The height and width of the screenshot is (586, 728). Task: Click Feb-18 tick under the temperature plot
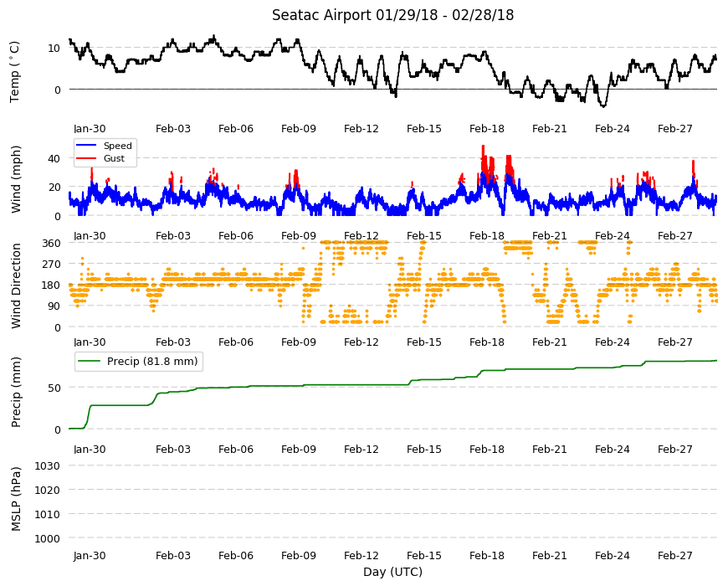point(486,129)
